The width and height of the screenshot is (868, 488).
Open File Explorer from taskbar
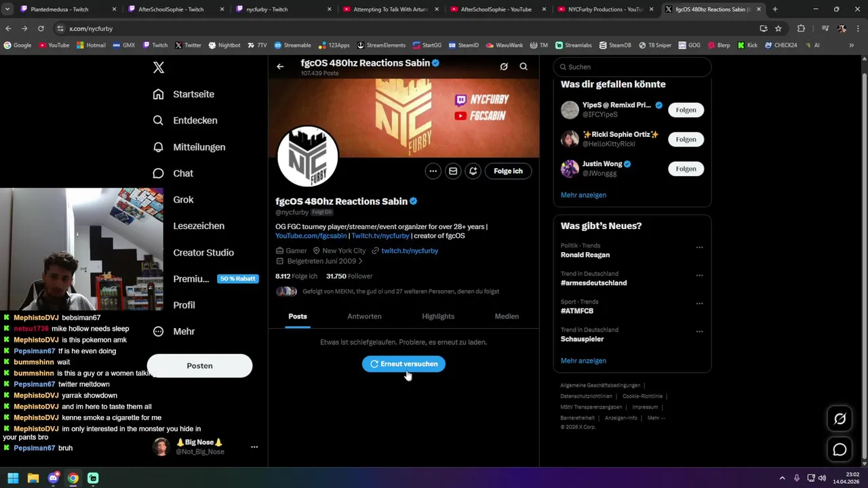[33, 478]
